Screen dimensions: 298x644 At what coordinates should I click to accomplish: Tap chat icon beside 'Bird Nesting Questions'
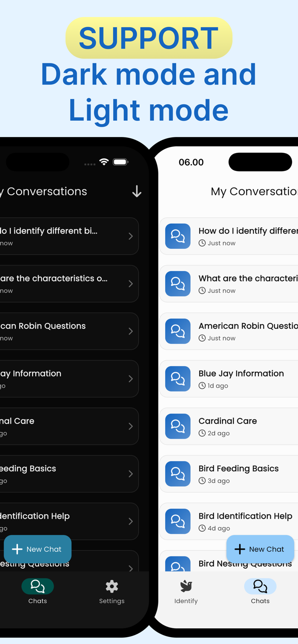pyautogui.click(x=178, y=564)
